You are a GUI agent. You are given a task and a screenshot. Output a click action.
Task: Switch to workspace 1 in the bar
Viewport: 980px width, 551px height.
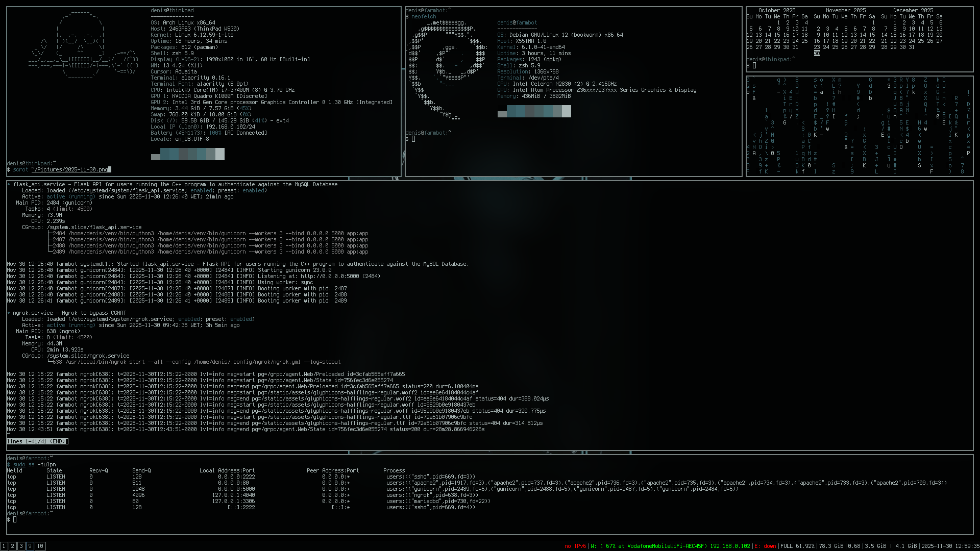click(x=4, y=546)
